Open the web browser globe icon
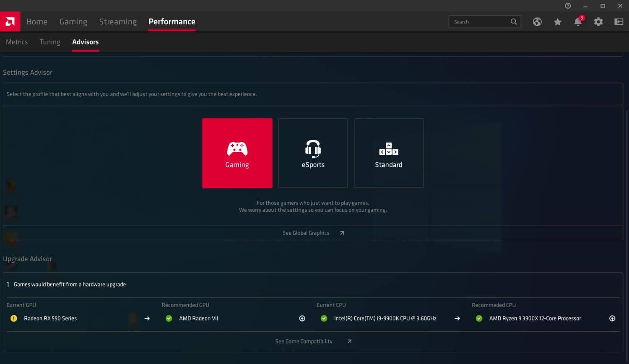 tap(537, 21)
